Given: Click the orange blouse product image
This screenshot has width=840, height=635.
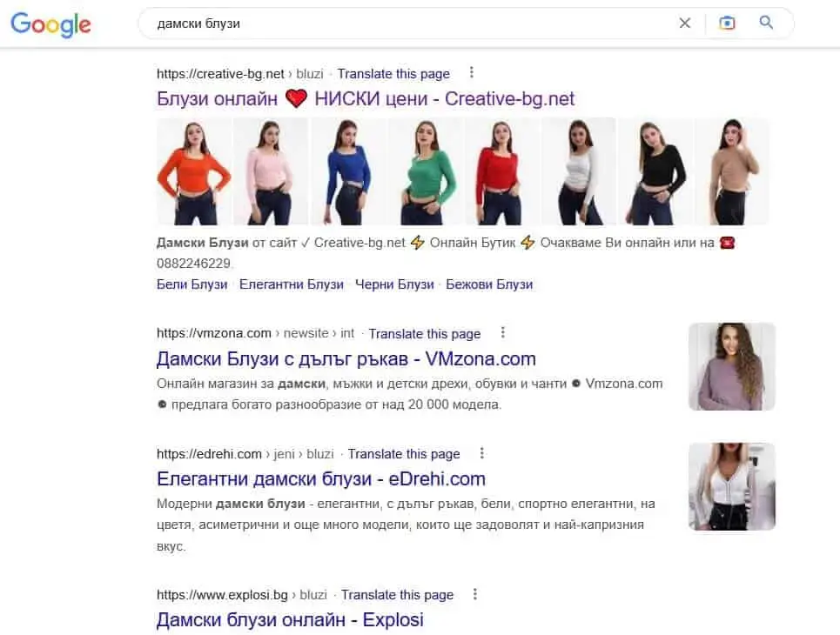Looking at the screenshot, I should point(194,171).
